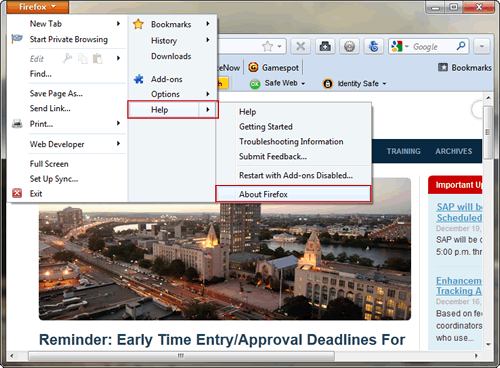The width and height of the screenshot is (500, 368).
Task: Choose Send Link...
Action: pos(50,108)
